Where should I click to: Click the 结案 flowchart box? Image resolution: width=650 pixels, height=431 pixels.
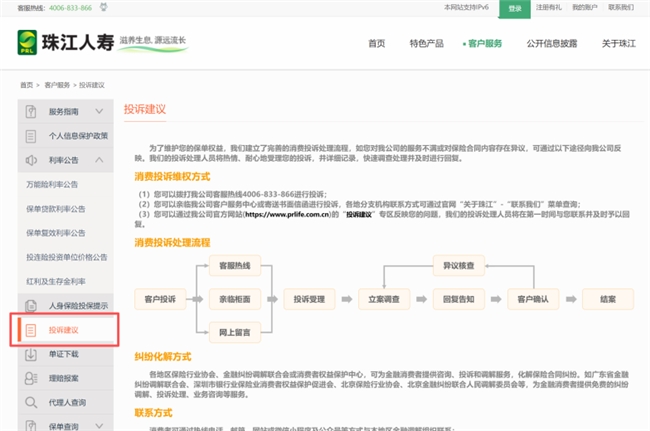coord(608,299)
